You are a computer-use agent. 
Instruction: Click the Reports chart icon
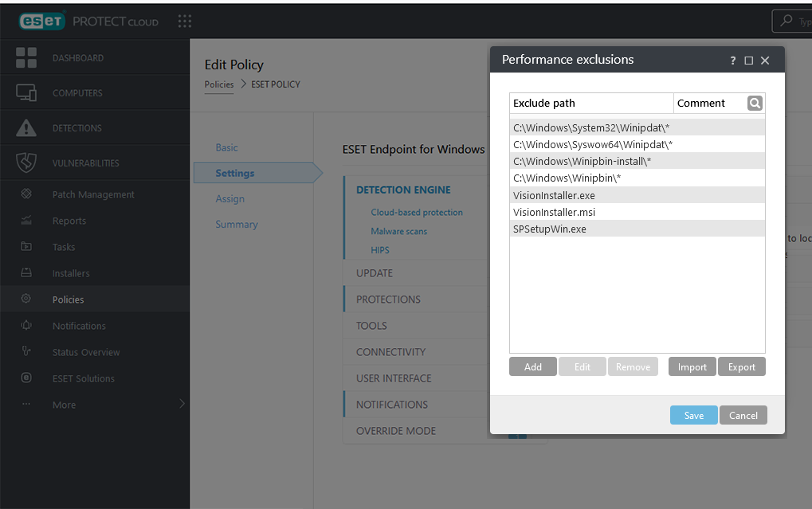click(x=25, y=220)
